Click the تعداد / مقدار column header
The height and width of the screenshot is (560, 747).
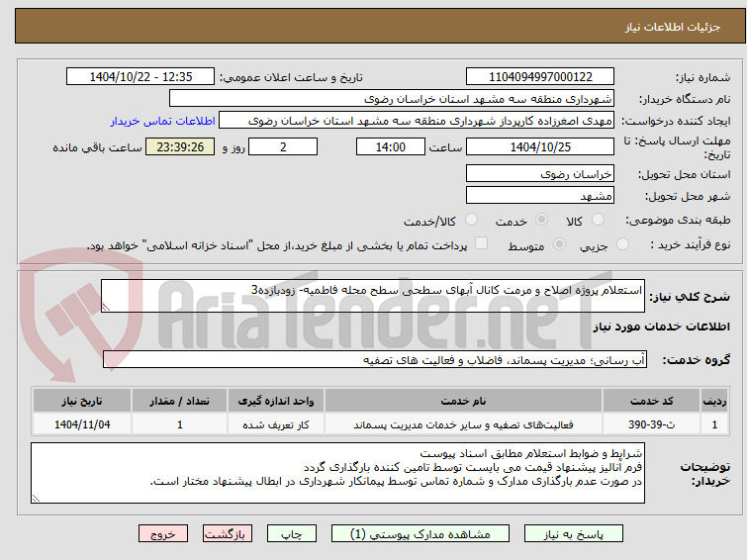tap(180, 401)
